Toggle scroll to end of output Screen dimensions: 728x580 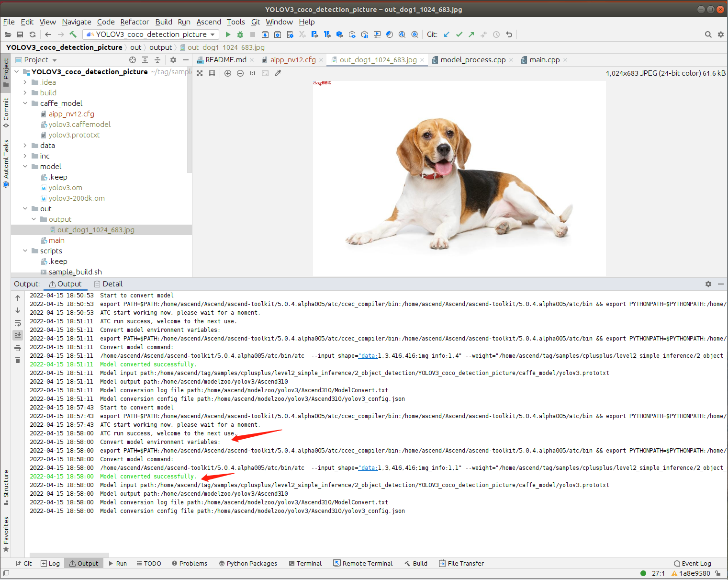coord(18,335)
